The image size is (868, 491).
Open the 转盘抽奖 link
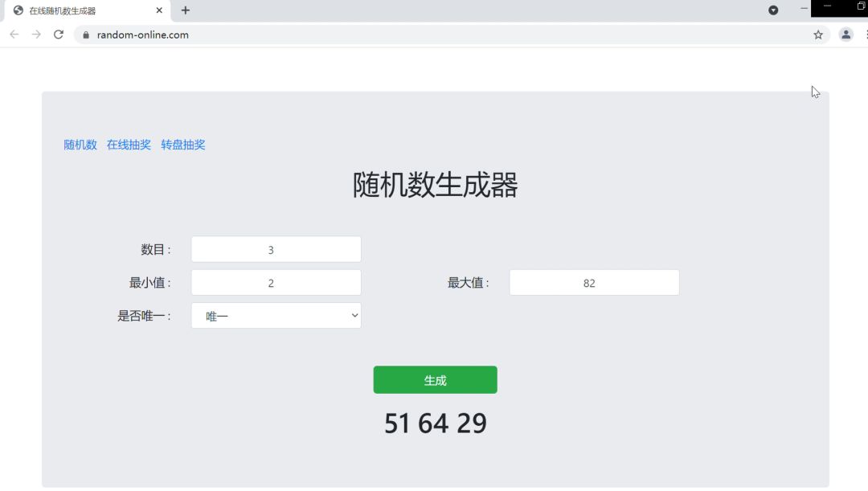pos(183,145)
